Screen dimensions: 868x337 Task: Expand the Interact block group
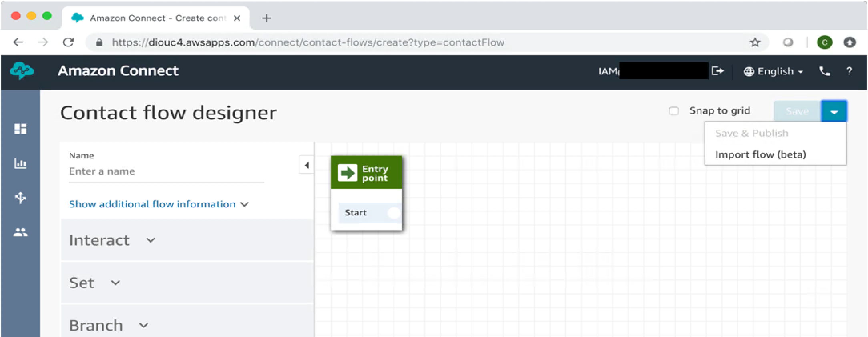187,240
